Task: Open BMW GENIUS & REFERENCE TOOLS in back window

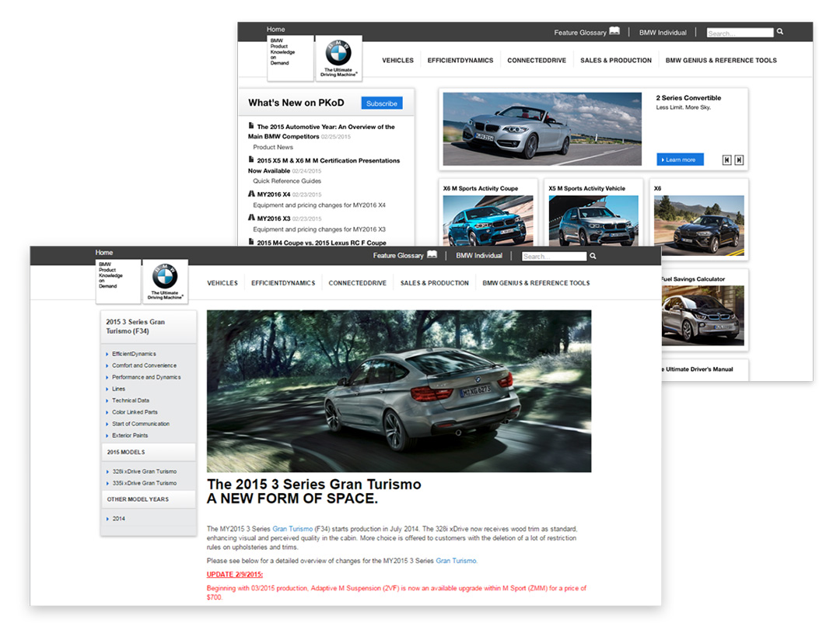Action: pyautogui.click(x=721, y=61)
